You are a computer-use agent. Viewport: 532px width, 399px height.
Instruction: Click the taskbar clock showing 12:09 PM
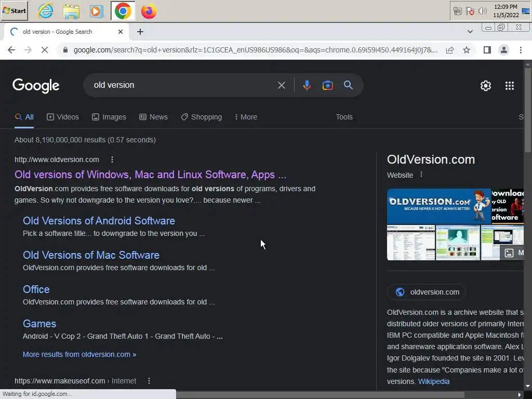506,11
